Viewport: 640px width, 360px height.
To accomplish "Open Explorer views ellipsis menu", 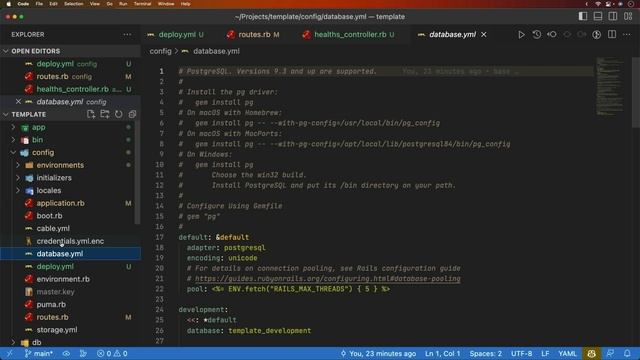I will (127, 35).
